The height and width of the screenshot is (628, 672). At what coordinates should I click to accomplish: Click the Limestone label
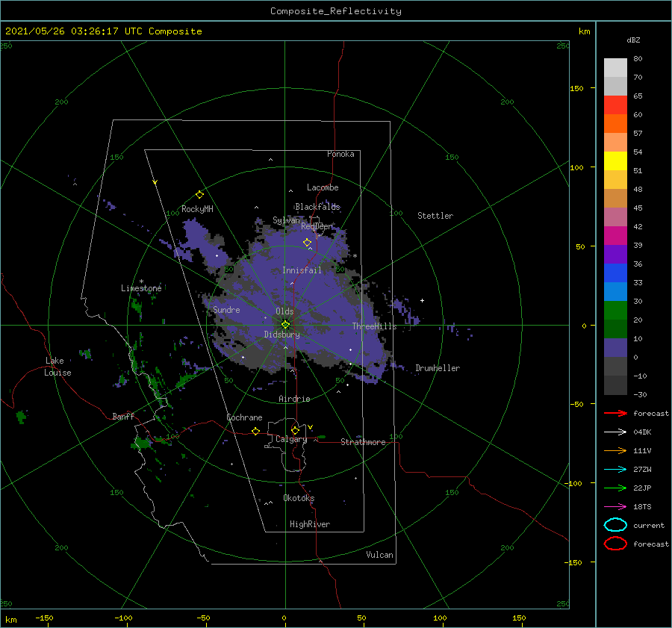click(x=141, y=288)
